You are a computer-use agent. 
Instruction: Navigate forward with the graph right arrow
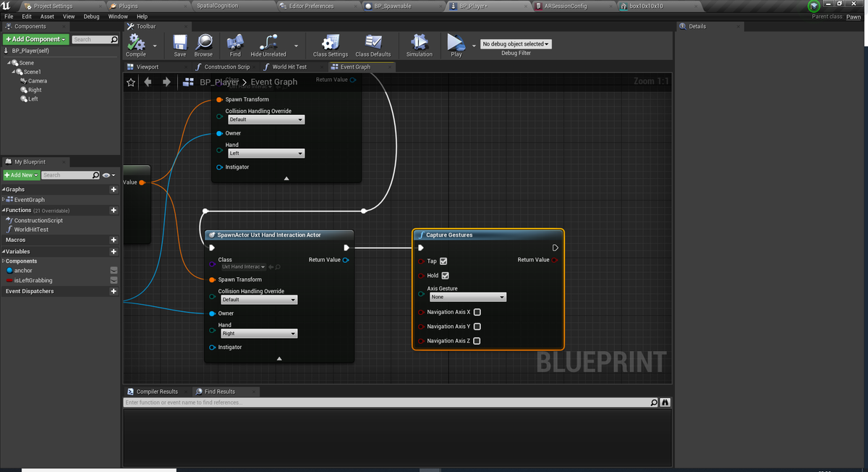tap(166, 82)
